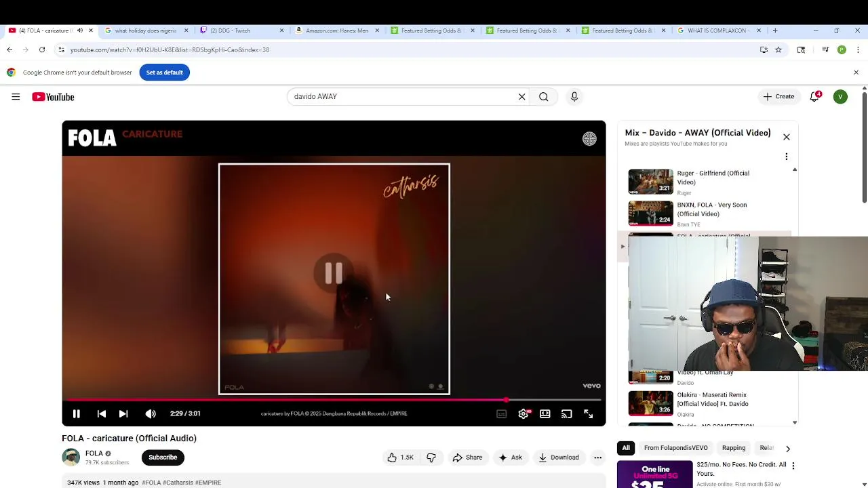Skip to the previous video
The image size is (868, 488).
click(102, 413)
